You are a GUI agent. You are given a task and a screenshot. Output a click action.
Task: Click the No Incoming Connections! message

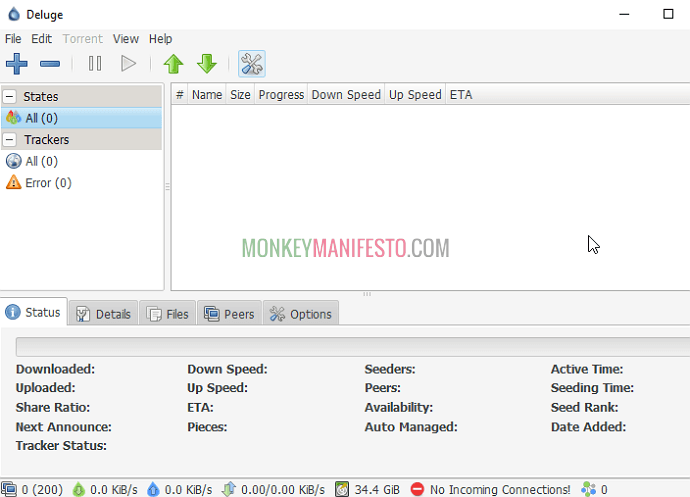tap(500, 490)
